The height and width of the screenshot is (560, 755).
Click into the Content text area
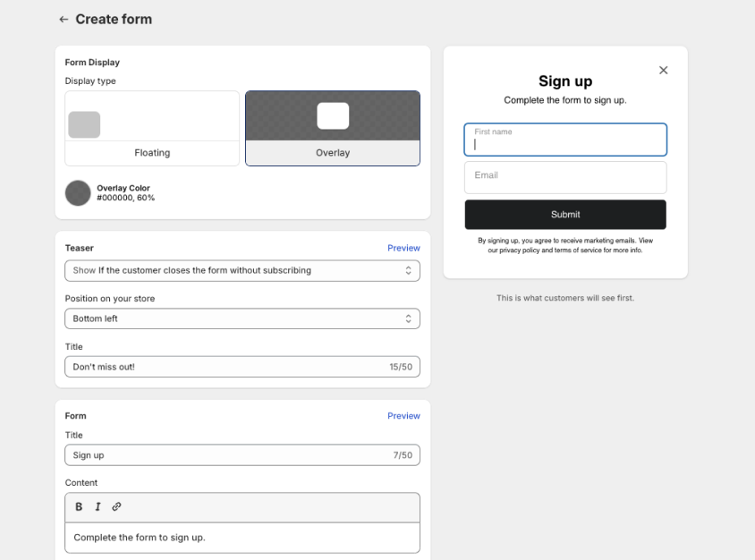coord(242,538)
